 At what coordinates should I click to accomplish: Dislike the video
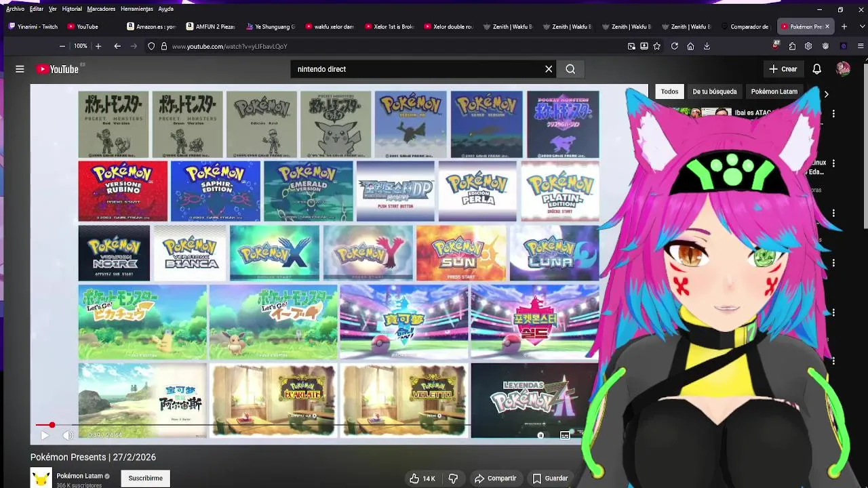point(453,479)
